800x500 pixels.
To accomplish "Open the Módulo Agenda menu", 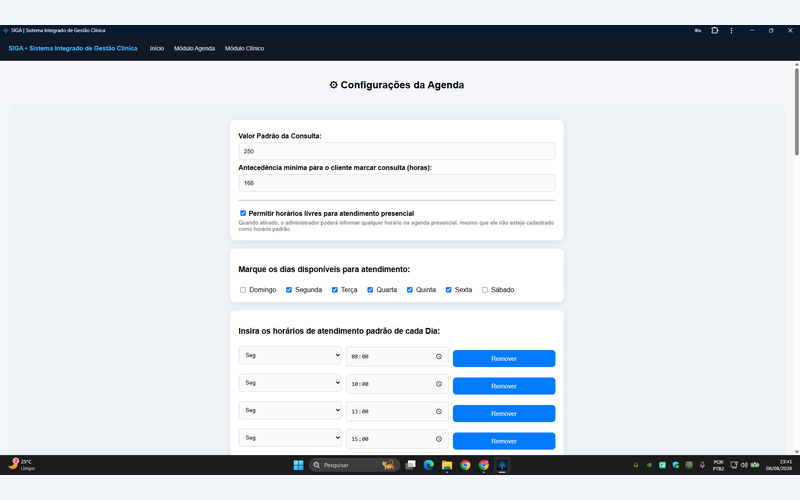I will [194, 48].
